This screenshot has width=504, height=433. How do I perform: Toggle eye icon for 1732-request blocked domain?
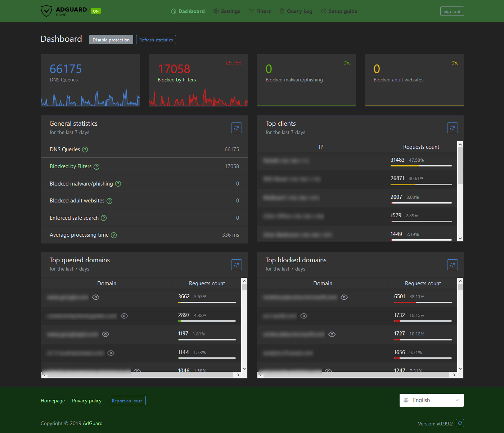[x=304, y=316]
